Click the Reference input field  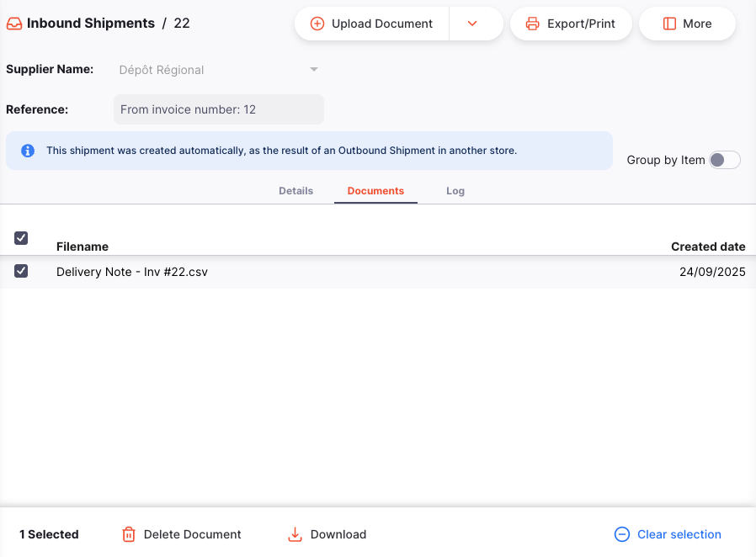tap(219, 109)
